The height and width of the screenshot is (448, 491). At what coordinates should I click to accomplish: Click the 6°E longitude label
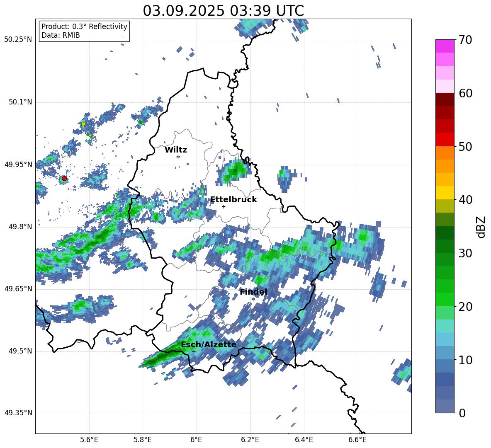pos(196,440)
